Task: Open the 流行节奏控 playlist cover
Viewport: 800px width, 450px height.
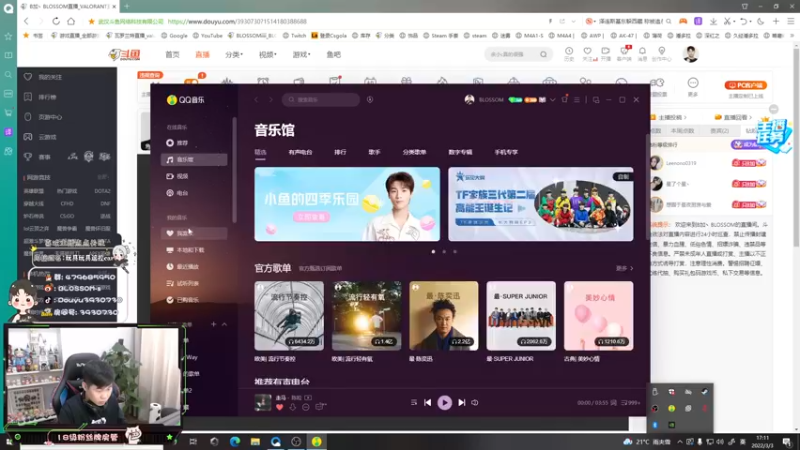Action: 289,316
